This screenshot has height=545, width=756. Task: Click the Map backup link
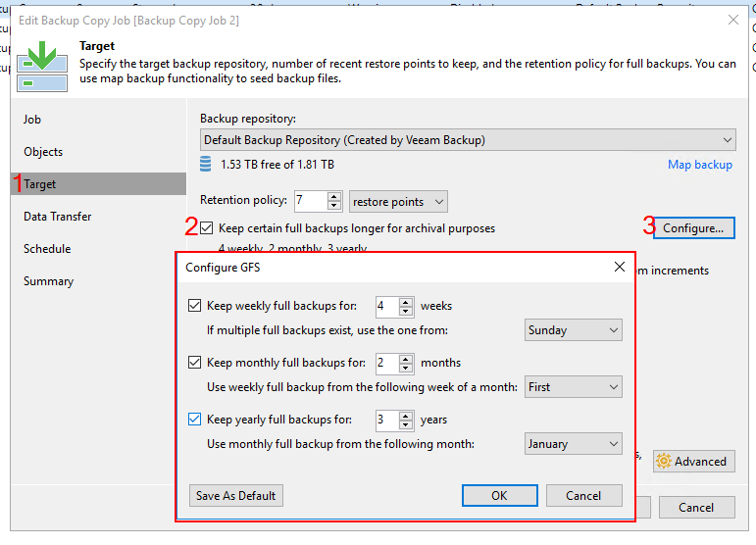(x=699, y=165)
